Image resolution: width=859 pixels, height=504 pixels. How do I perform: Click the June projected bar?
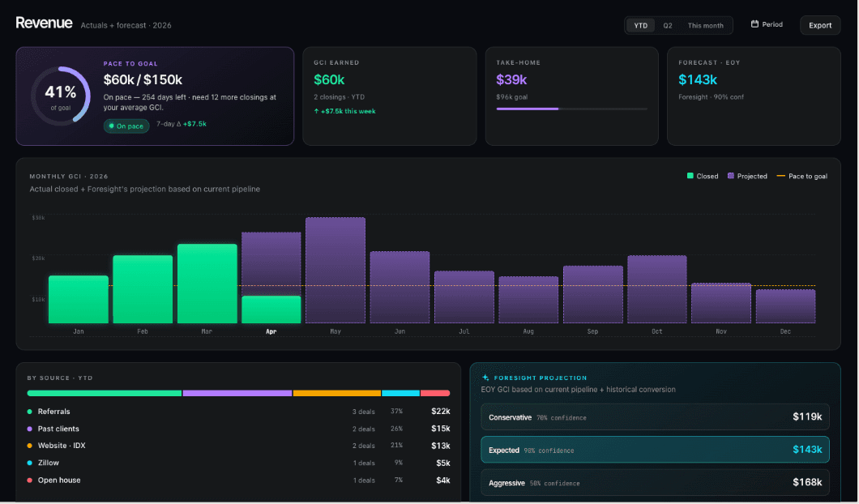pyautogui.click(x=400, y=287)
